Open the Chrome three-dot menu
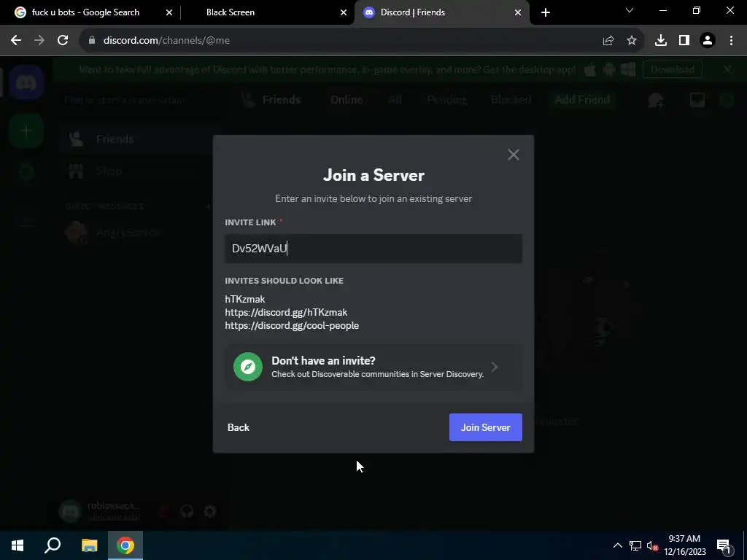747x560 pixels. [x=731, y=41]
